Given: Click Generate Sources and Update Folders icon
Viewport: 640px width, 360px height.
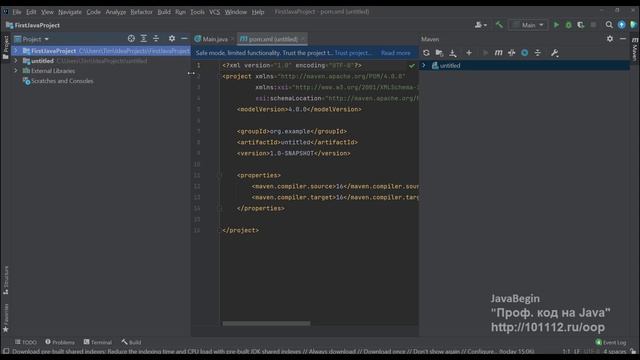Looking at the screenshot, I should (439, 53).
